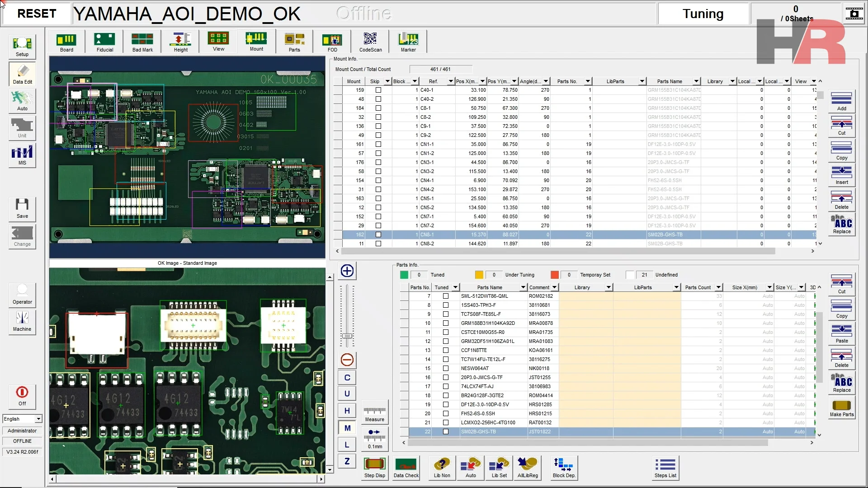The image size is (868, 488).
Task: Run Data Check tool
Action: pos(406,468)
